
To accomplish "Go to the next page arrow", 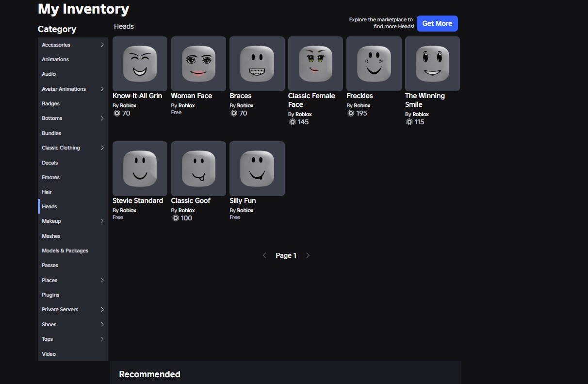I will [x=308, y=255].
